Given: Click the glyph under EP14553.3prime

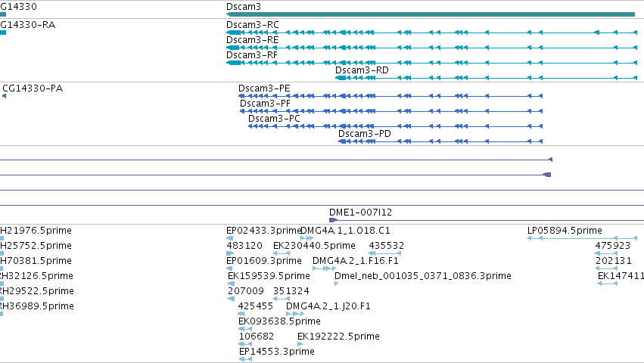Looking at the screenshot, I should point(245,359).
